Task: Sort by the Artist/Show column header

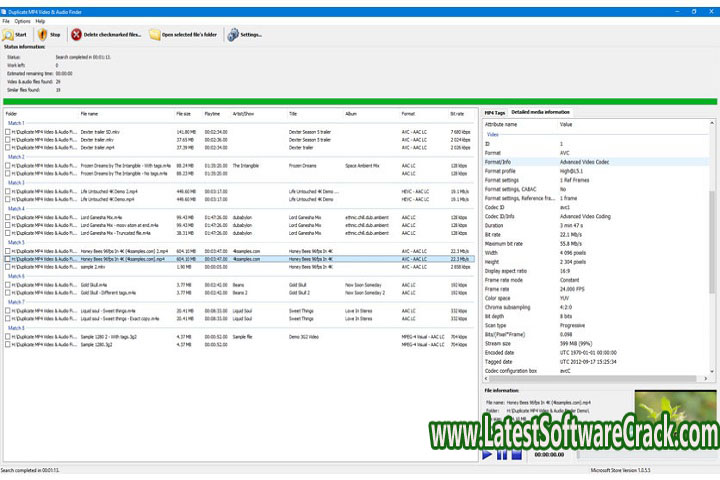Action: tap(259, 113)
